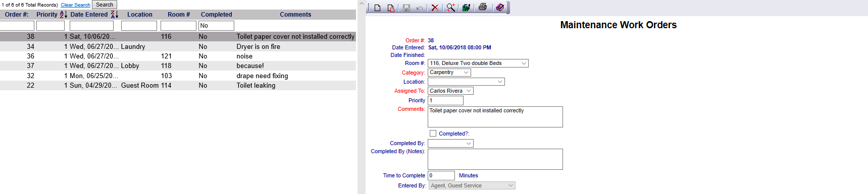The image size is (868, 194).
Task: Click the Completed By (Notes) text area
Action: click(495, 159)
